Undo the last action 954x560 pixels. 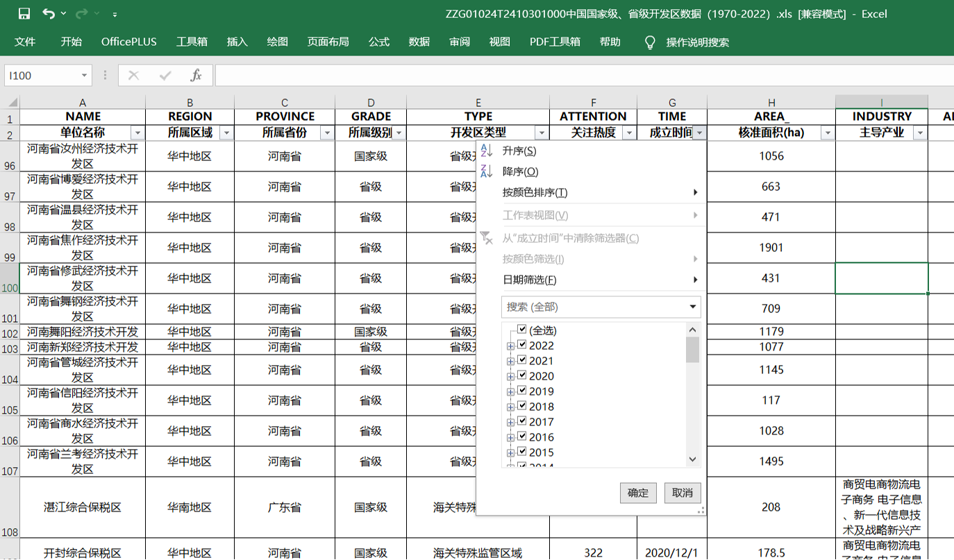[49, 14]
